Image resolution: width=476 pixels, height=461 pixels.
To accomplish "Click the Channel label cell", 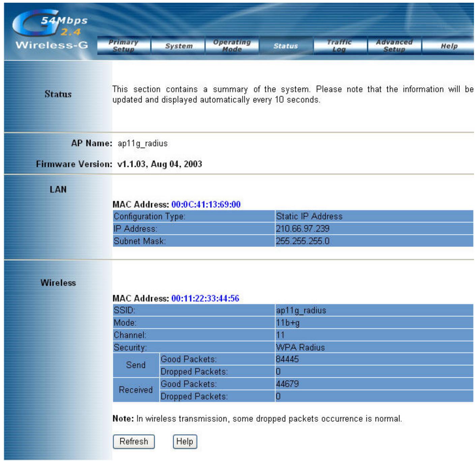I will click(194, 335).
